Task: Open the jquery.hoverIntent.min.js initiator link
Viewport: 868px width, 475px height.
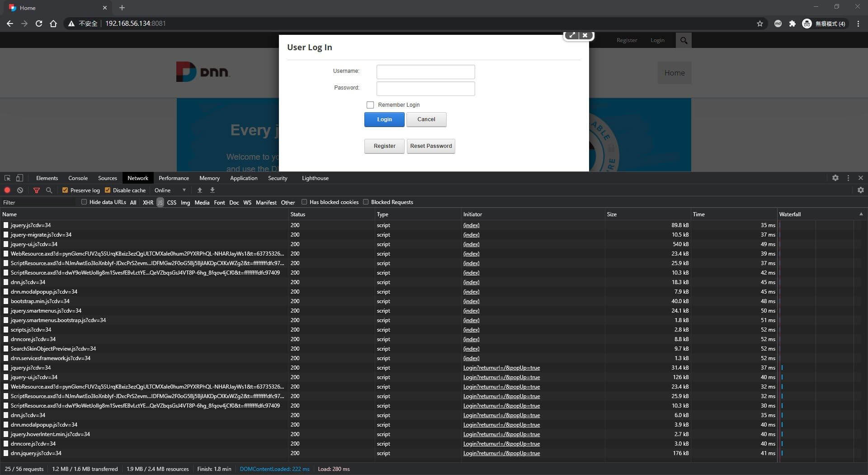Action: 501,434
